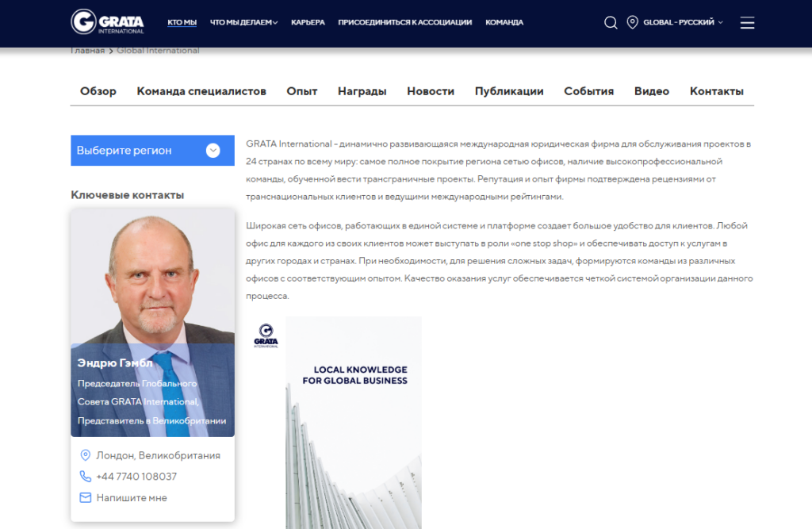Click the name Эндрю Гэмбл
The width and height of the screenshot is (812, 529).
coord(115,362)
